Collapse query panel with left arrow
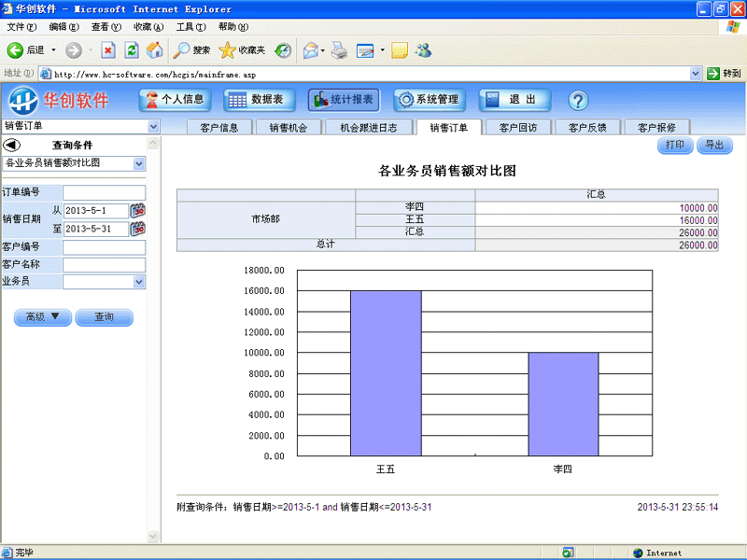Viewport: 747px width, 560px height. coord(12,145)
